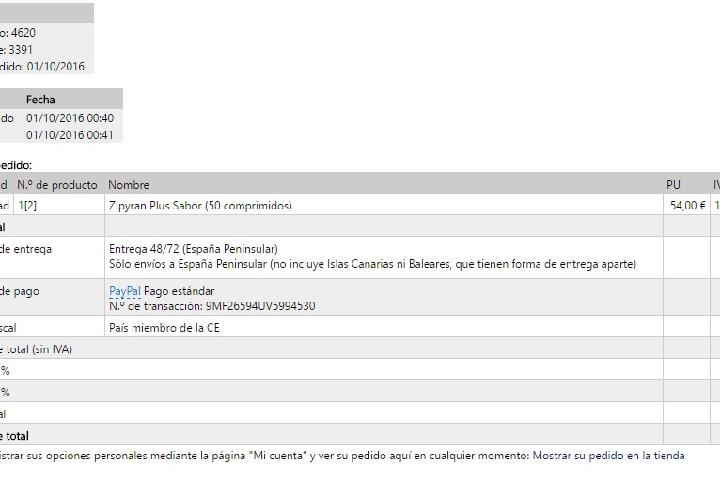Click the number 3391 in header box
This screenshot has width=720, height=480.
20,49
